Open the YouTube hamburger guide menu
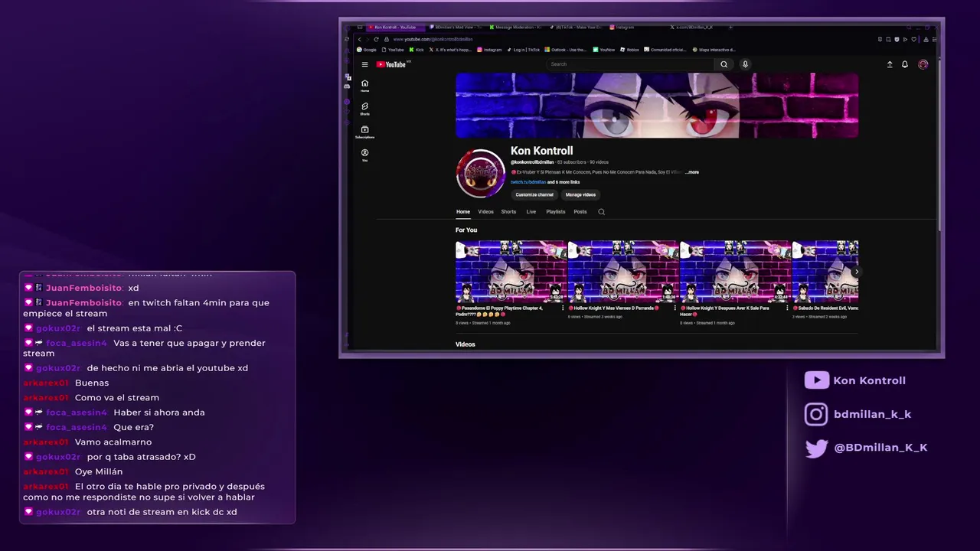This screenshot has width=980, height=551. (x=365, y=64)
